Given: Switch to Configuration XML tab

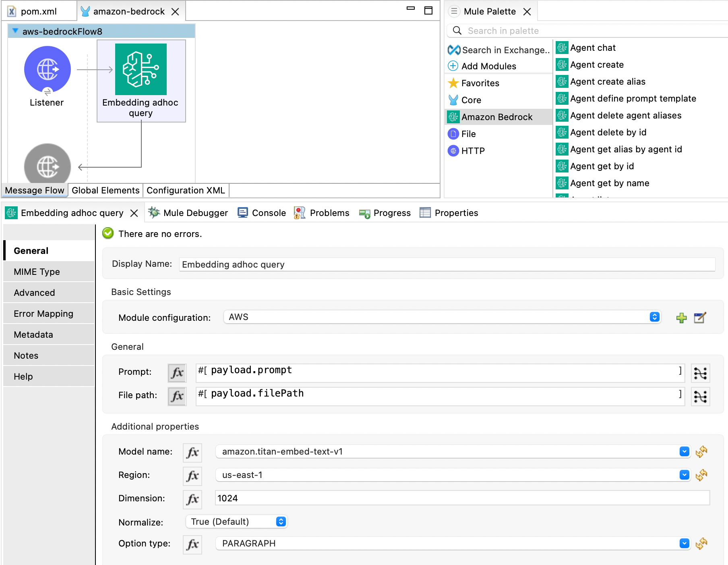Looking at the screenshot, I should point(186,190).
